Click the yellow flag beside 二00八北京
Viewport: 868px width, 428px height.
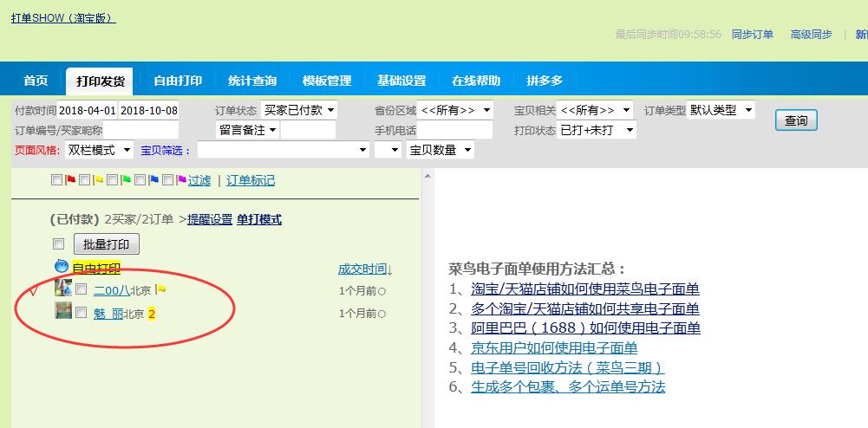tap(160, 290)
